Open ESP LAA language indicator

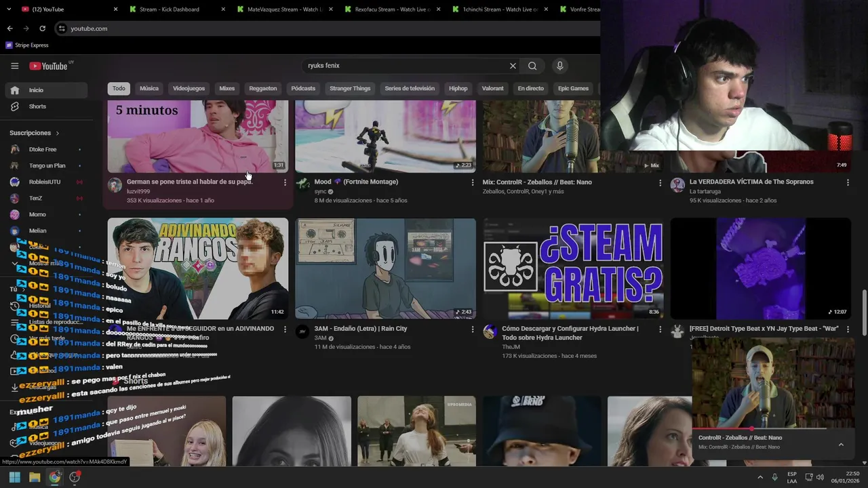tap(792, 477)
